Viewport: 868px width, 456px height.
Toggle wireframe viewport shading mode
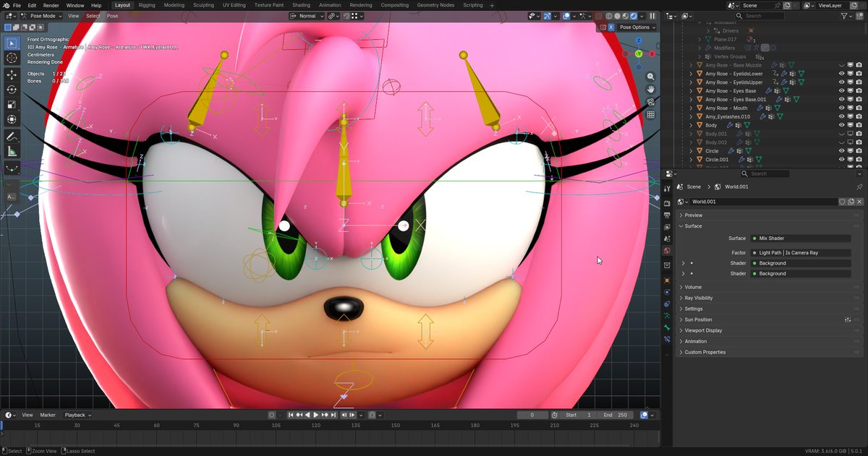(x=608, y=16)
